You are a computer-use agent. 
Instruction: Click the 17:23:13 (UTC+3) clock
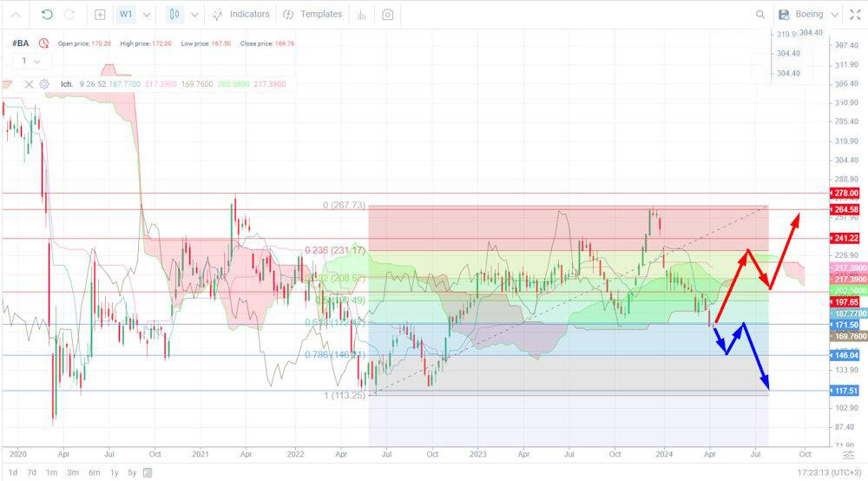coord(829,472)
